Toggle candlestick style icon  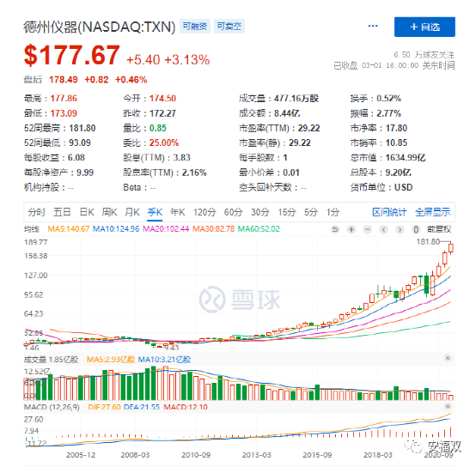pos(416,229)
